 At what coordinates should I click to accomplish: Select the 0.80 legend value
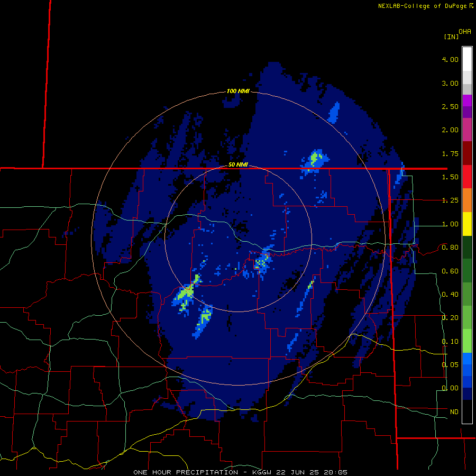[x=450, y=247]
